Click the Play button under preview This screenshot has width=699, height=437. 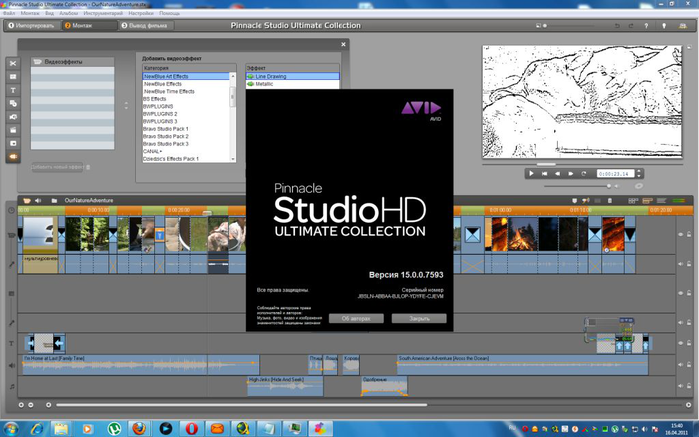[532, 173]
